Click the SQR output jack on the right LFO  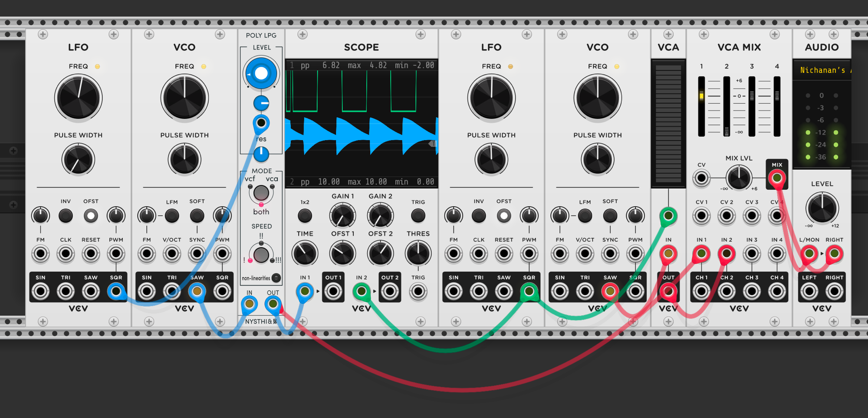(529, 291)
